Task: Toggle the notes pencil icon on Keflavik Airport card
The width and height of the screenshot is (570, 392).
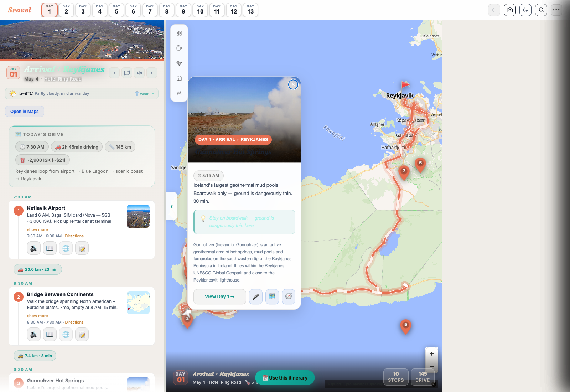Action: click(82, 248)
